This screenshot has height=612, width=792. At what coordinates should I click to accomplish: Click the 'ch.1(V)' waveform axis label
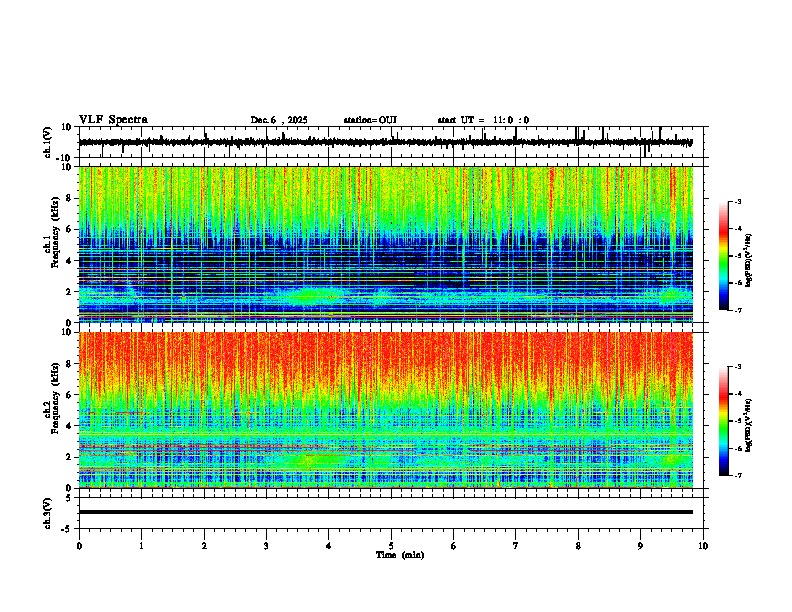pyautogui.click(x=48, y=142)
